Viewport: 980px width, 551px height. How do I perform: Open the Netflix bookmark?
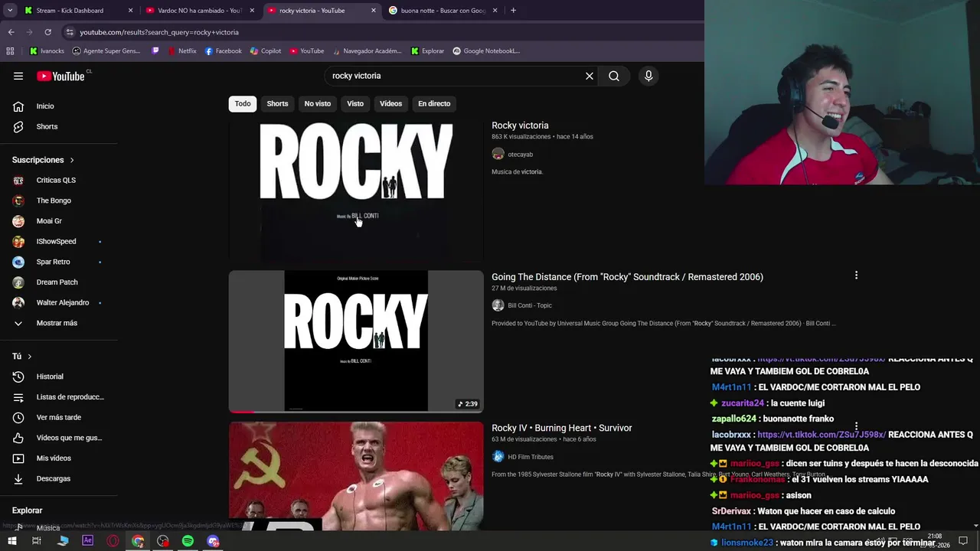(181, 51)
